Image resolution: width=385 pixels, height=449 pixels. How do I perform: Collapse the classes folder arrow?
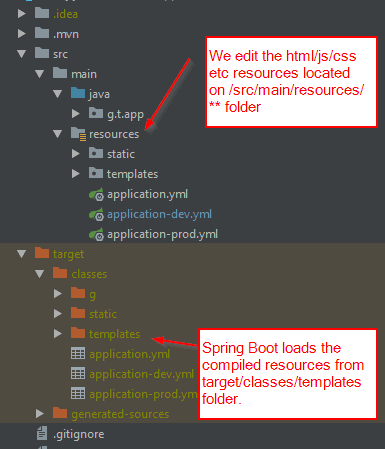coord(40,274)
